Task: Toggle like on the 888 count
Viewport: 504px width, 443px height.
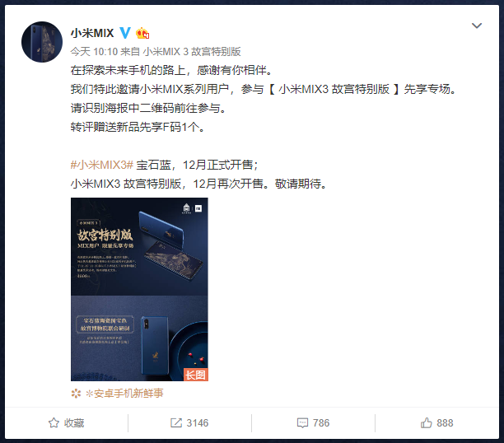Action: [x=436, y=422]
